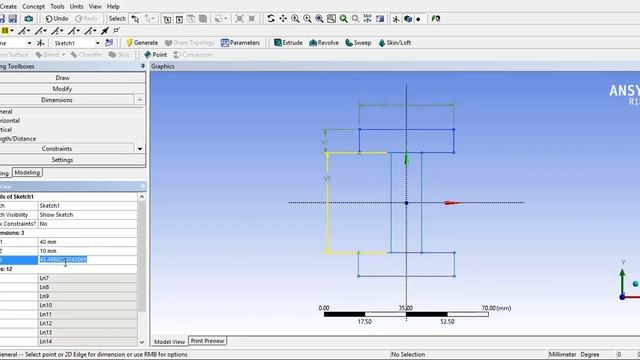Click the pin icon in edge toolbar
The height and width of the screenshot is (360, 640).
coord(105,31)
